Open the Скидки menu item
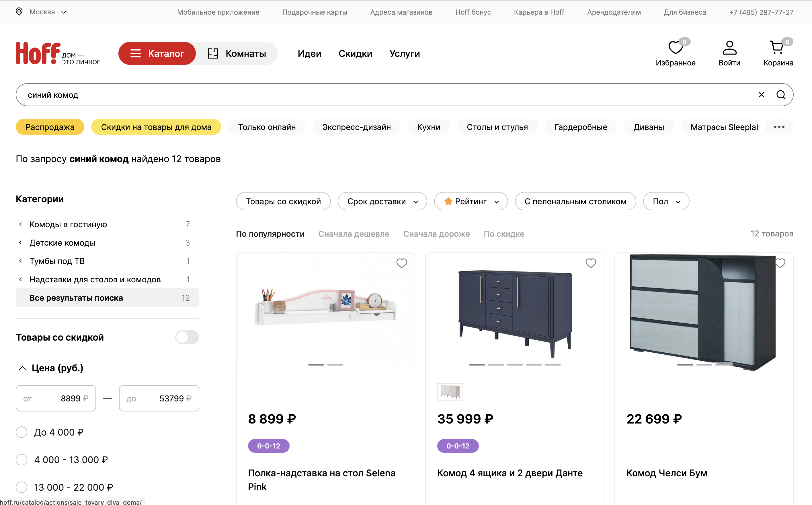 (355, 53)
